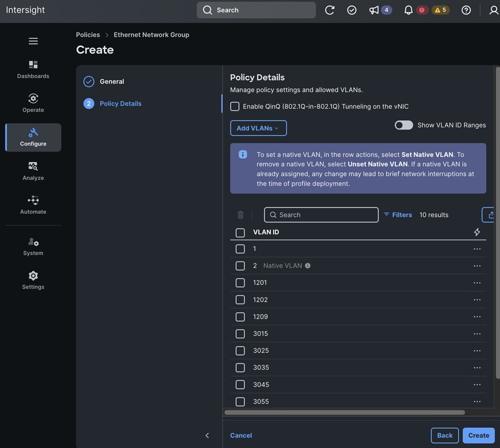500x448 pixels.
Task: Open the System section
Action: tap(33, 247)
